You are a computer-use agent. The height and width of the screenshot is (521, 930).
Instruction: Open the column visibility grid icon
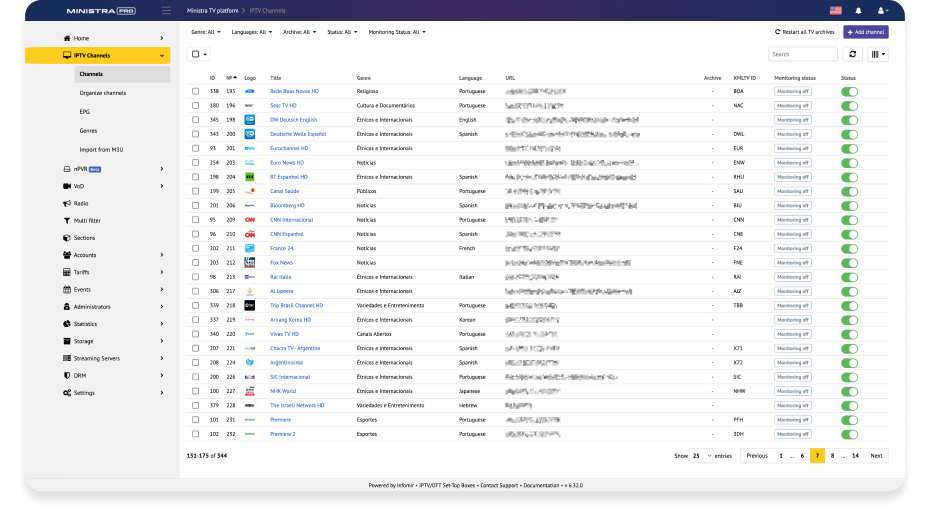coord(877,54)
